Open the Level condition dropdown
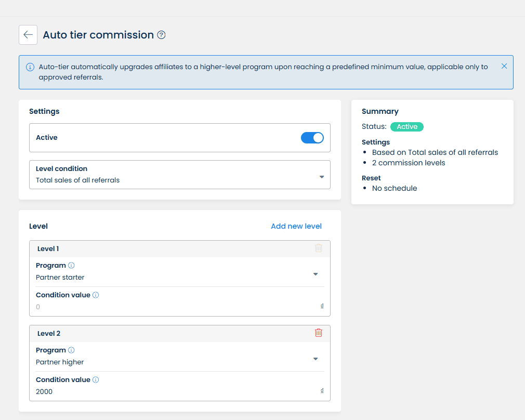The image size is (525, 420). point(179,175)
